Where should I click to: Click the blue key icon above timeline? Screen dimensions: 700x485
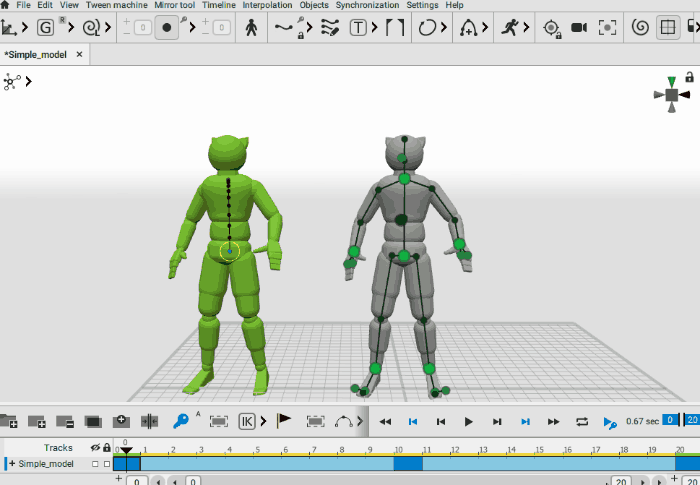point(181,422)
